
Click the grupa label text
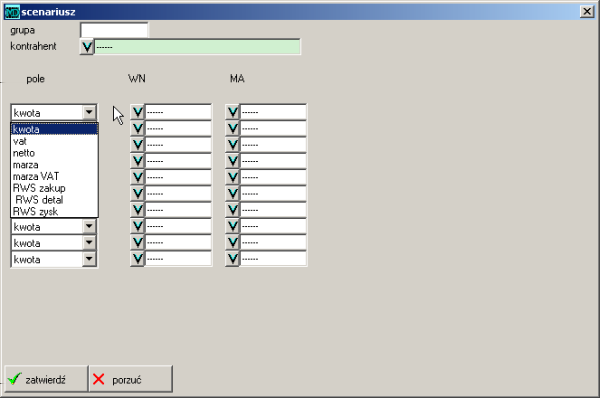coord(23,31)
